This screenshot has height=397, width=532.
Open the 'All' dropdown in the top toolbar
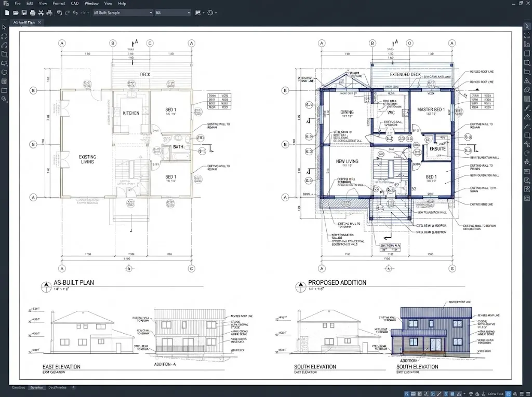173,13
